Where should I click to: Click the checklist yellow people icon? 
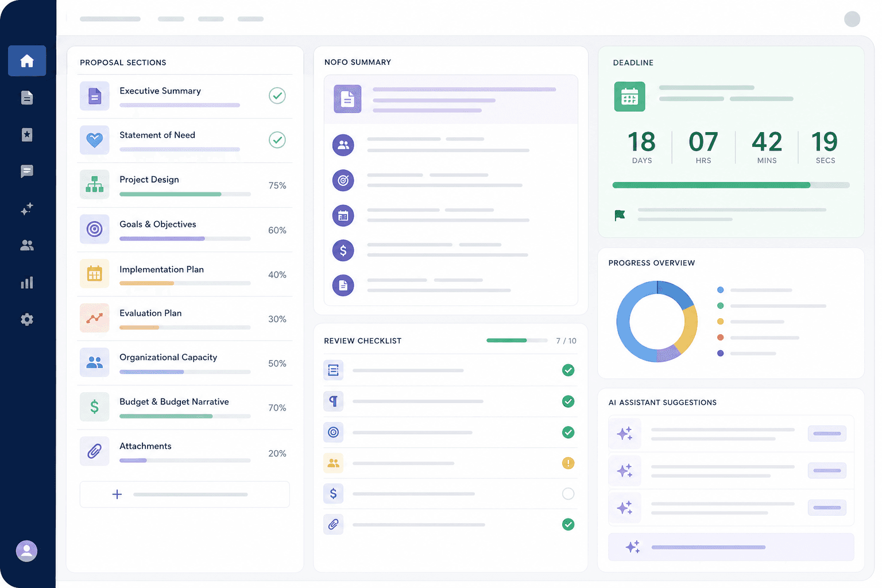pos(334,463)
